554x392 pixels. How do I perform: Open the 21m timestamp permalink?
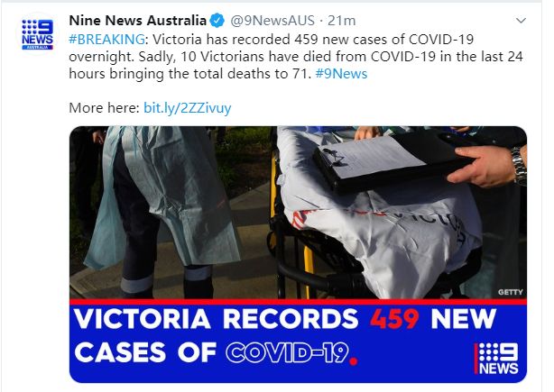(341, 21)
